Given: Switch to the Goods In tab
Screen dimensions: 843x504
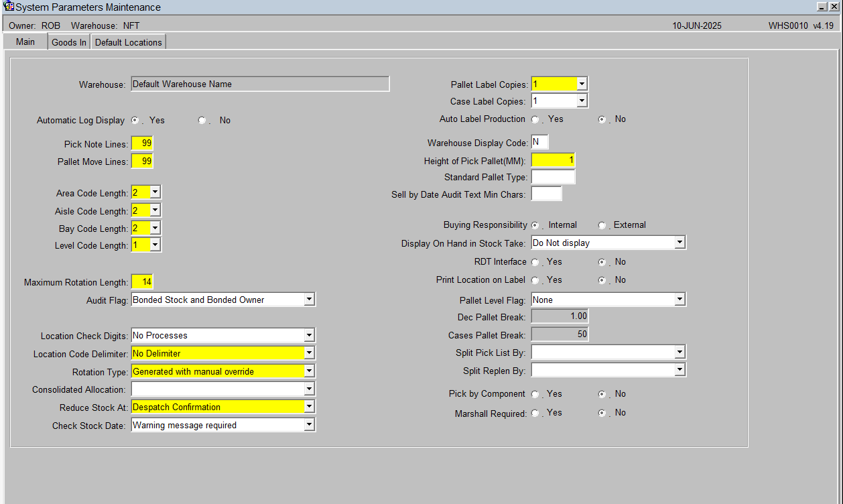Looking at the screenshot, I should [69, 42].
